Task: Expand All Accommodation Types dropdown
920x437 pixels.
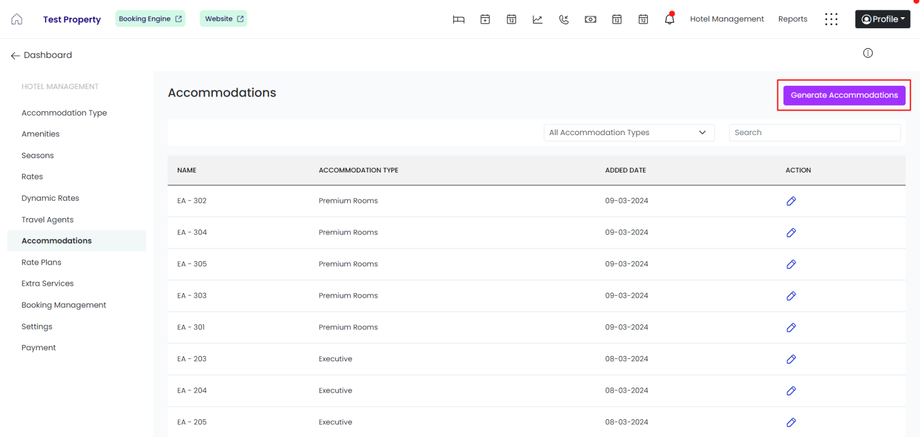Action: pos(628,132)
